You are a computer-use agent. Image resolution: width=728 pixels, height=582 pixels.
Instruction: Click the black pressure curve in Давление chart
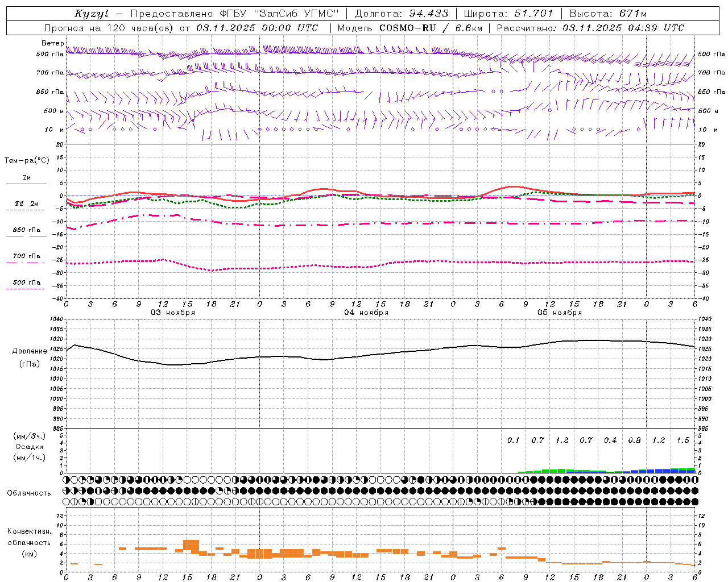[x=380, y=354]
